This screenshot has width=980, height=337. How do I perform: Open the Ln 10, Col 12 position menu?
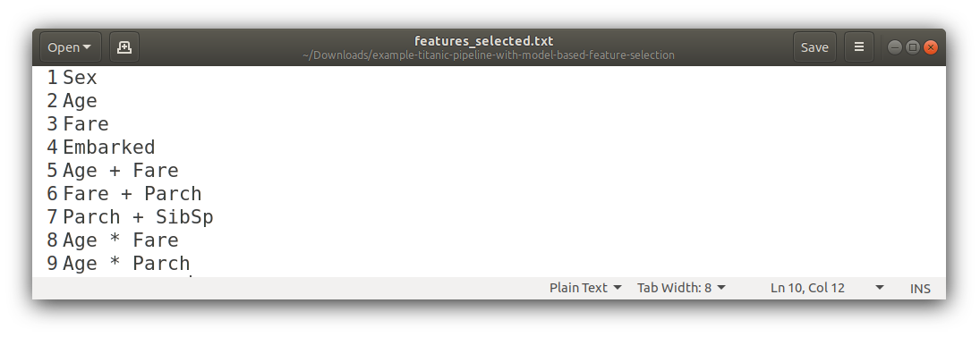point(827,288)
